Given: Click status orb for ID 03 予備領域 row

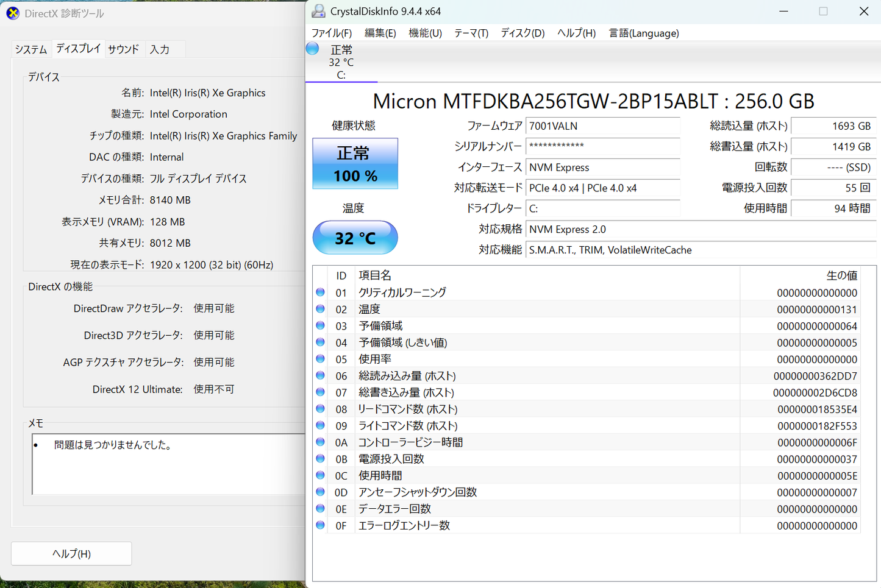Looking at the screenshot, I should [x=320, y=325].
